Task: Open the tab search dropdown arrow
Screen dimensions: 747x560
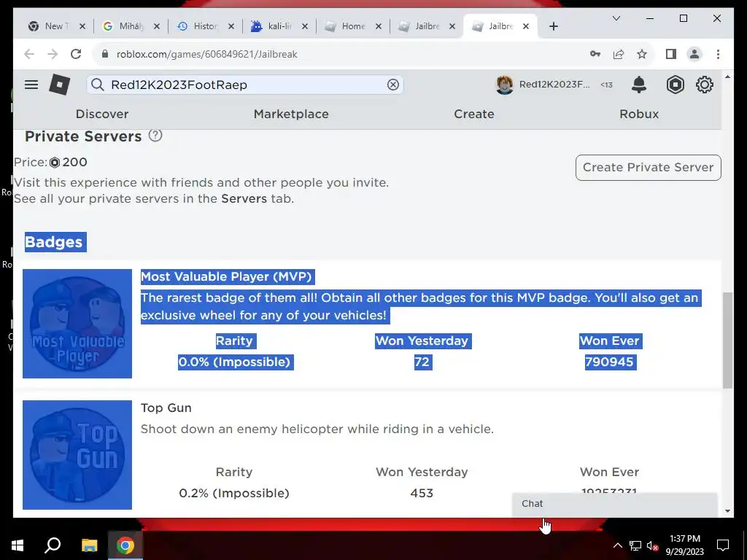Action: tap(616, 18)
